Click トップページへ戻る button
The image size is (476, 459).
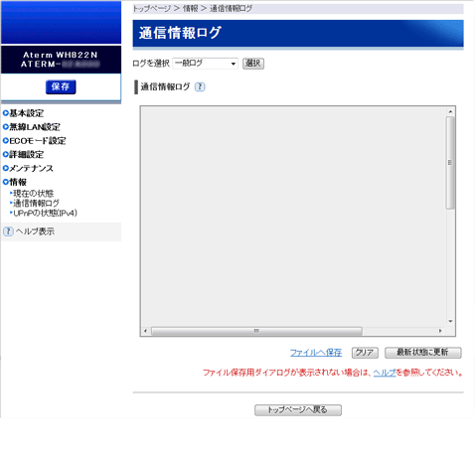[x=298, y=410]
